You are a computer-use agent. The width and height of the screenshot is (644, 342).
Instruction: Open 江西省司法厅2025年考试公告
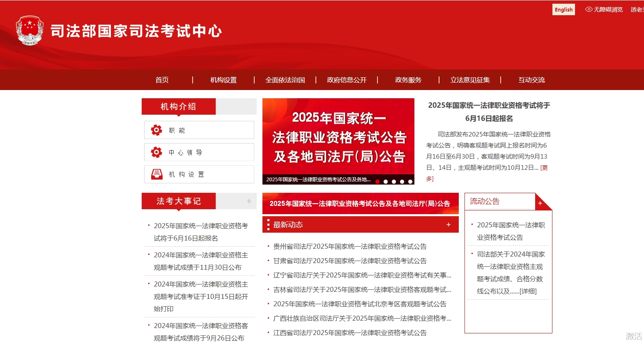point(350,333)
